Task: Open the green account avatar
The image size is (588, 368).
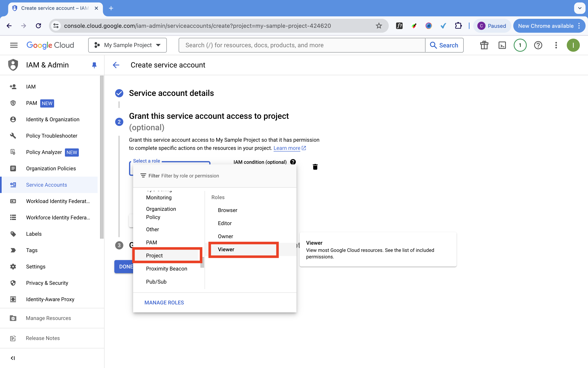Action: [x=573, y=45]
